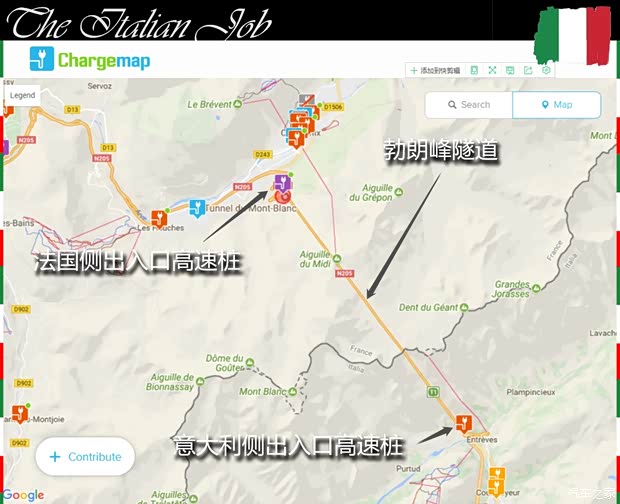
Task: Click the Search tab
Action: click(468, 105)
